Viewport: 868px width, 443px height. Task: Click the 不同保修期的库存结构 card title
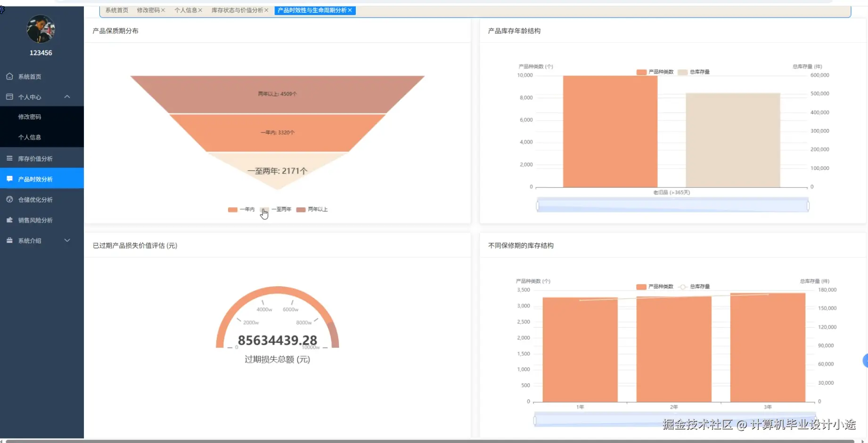[x=521, y=246]
